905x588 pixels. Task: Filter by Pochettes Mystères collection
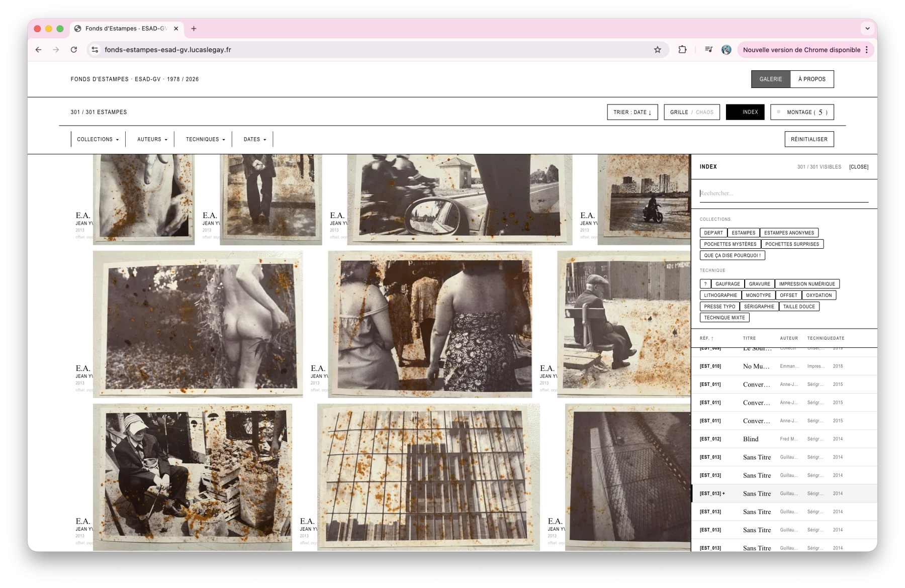pyautogui.click(x=730, y=244)
